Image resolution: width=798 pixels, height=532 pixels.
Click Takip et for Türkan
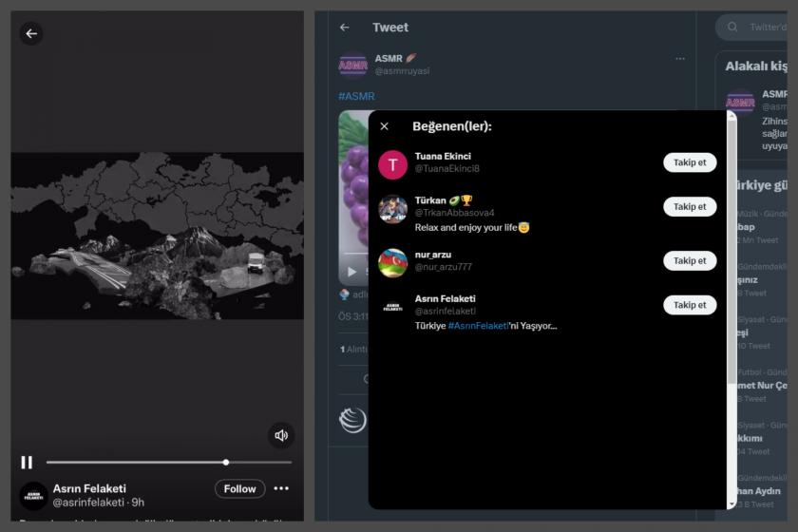click(x=690, y=207)
